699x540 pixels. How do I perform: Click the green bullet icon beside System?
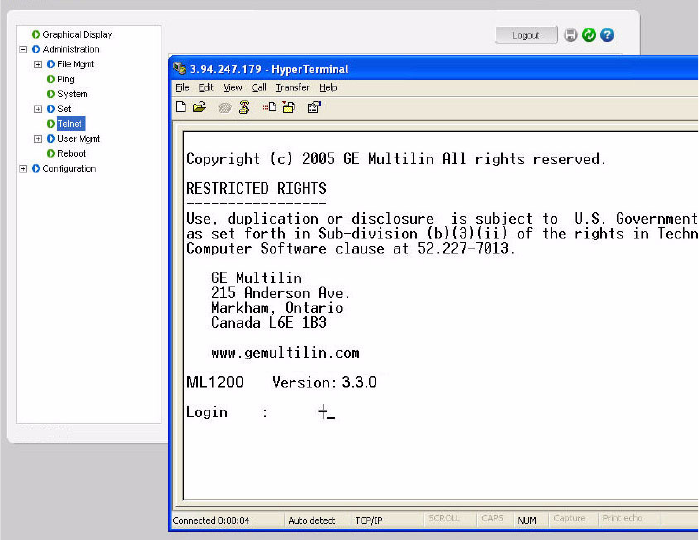[x=51, y=94]
